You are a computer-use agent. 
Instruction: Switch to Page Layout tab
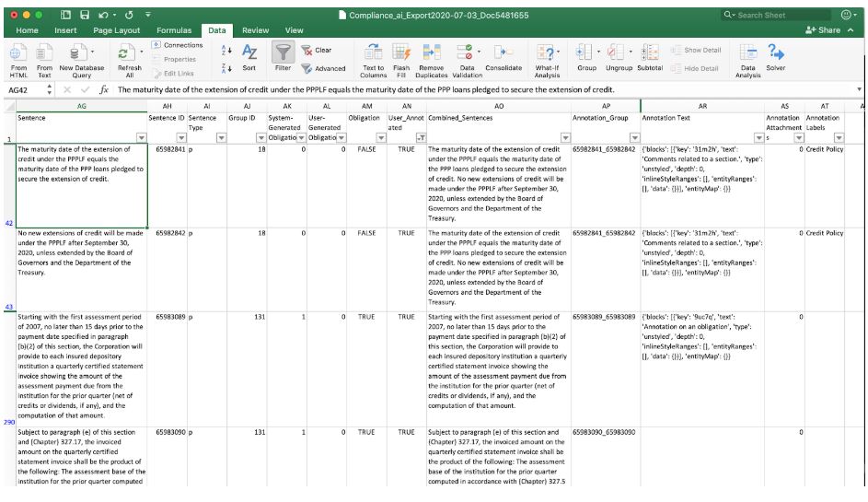[116, 30]
